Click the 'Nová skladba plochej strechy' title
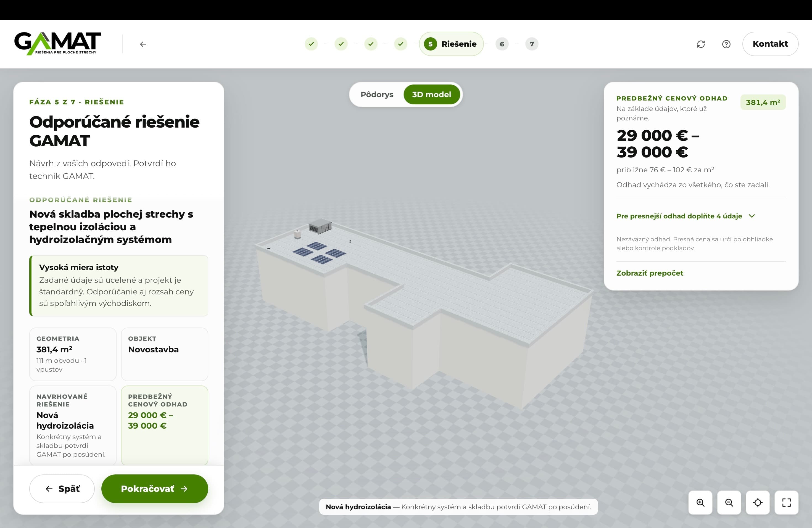812x528 pixels. (111, 226)
